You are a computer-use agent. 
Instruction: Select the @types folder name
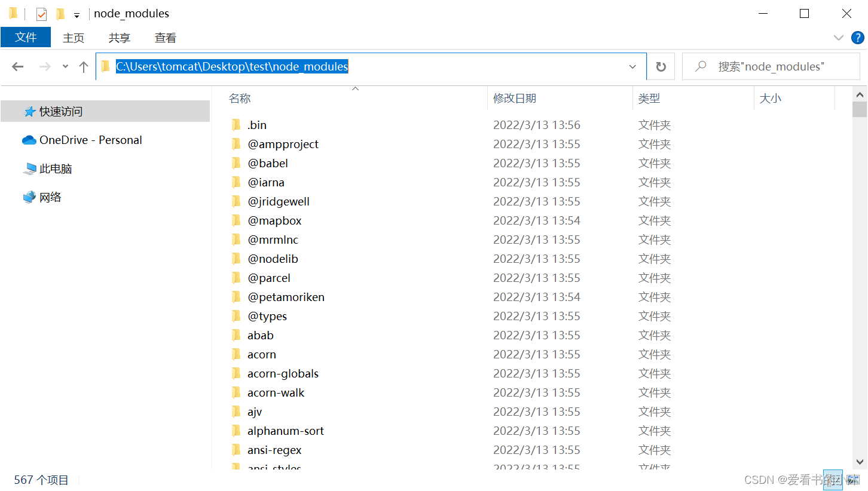[x=267, y=316]
